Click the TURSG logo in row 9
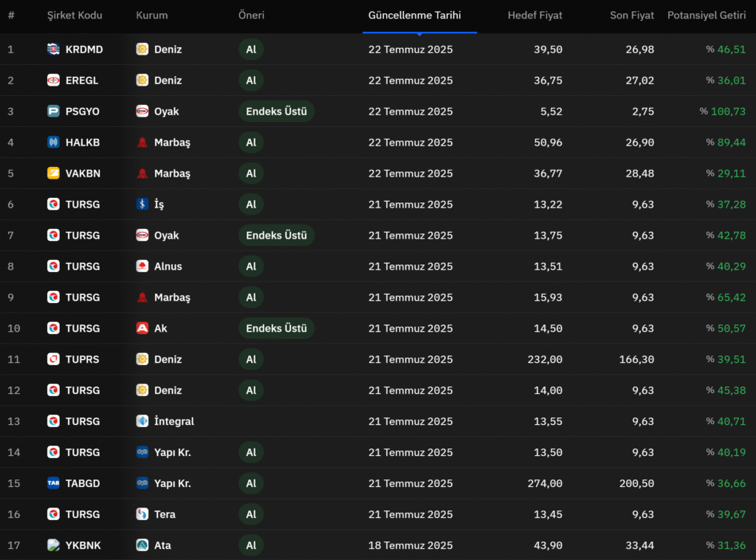Viewport: 756px width, 560px height. pos(53,297)
